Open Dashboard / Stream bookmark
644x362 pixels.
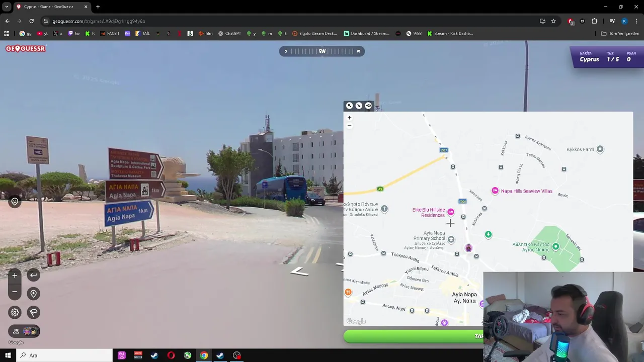(x=367, y=34)
